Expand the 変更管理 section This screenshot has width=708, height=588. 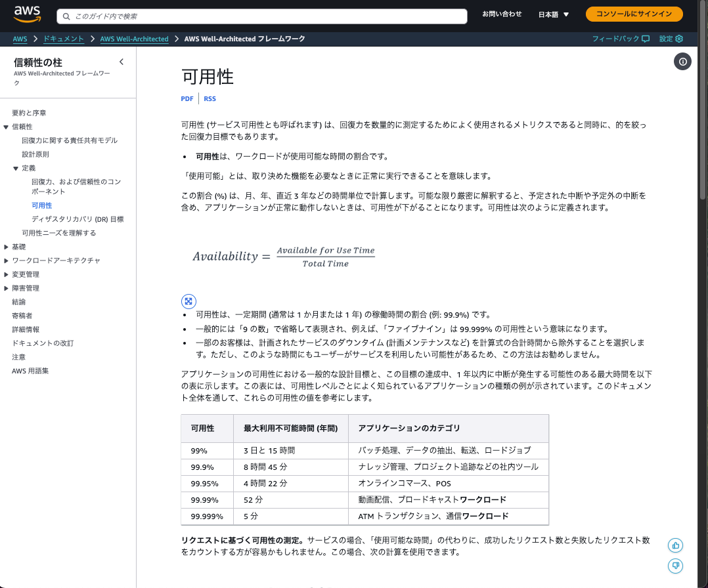pyautogui.click(x=6, y=274)
